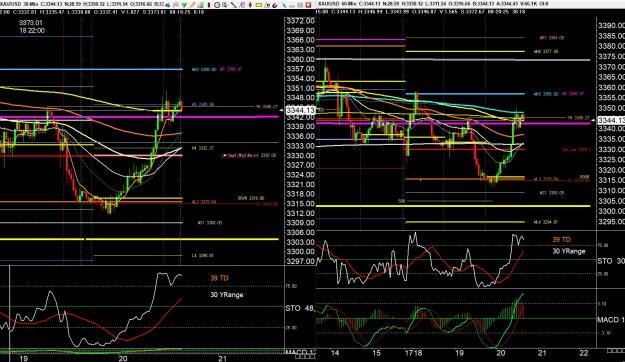The image size is (625, 362).
Task: Click the 3295.00 price on right axis
Action: pyautogui.click(x=611, y=221)
